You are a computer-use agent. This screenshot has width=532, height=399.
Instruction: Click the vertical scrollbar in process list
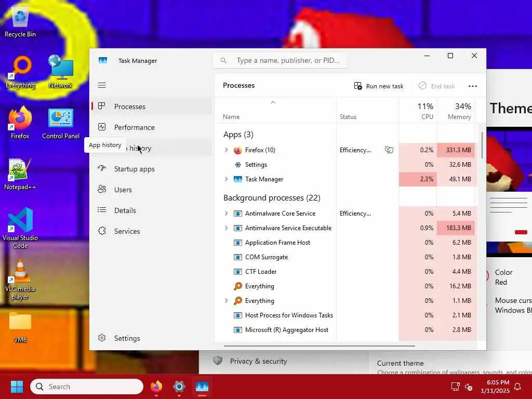pos(482,145)
